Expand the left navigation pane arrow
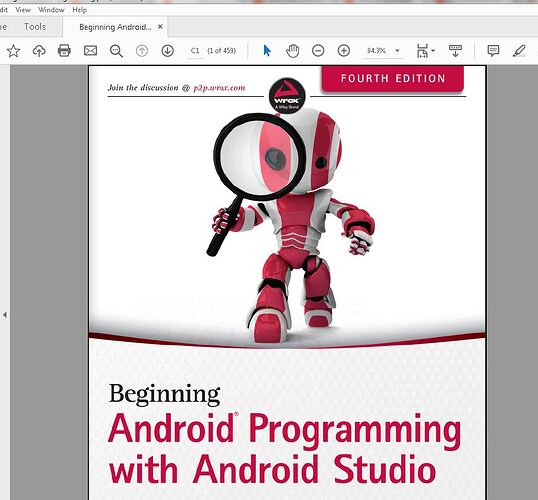The height and width of the screenshot is (500, 538). pos(4,315)
